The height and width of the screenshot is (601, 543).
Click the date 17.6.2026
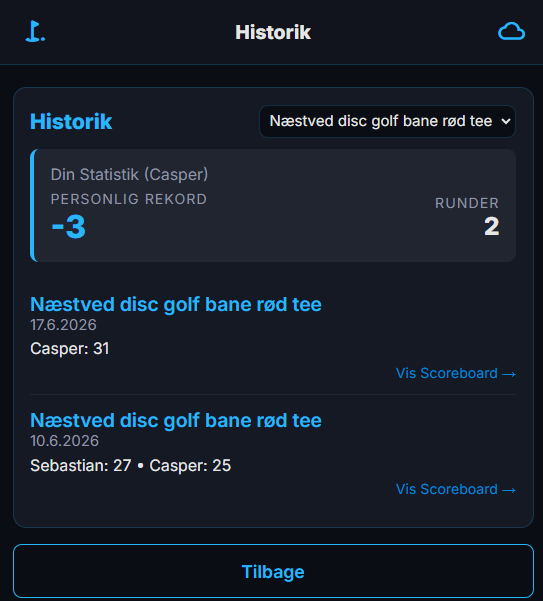pyautogui.click(x=63, y=325)
